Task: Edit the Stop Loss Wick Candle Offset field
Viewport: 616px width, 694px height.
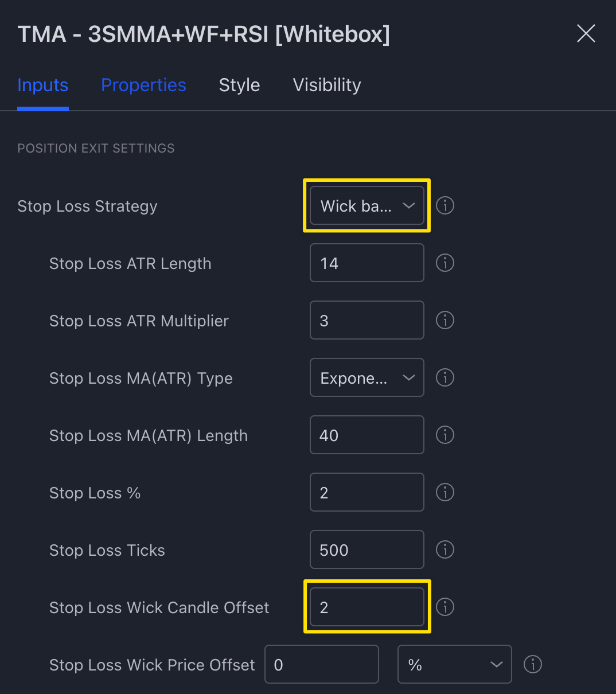Action: pos(367,607)
